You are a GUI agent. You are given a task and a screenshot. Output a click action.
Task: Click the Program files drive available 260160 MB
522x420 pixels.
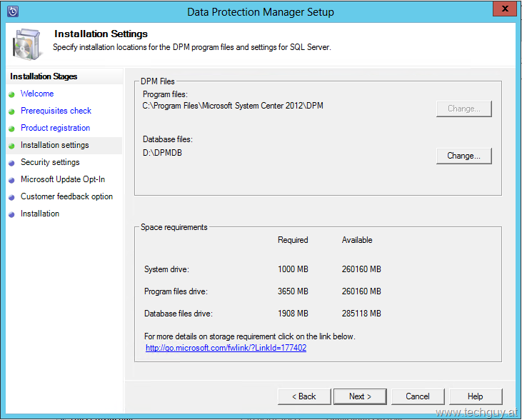click(x=361, y=291)
